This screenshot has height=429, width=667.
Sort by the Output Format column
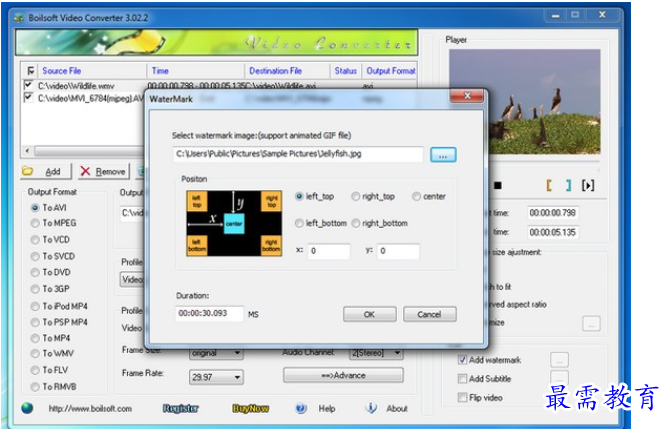coord(391,71)
